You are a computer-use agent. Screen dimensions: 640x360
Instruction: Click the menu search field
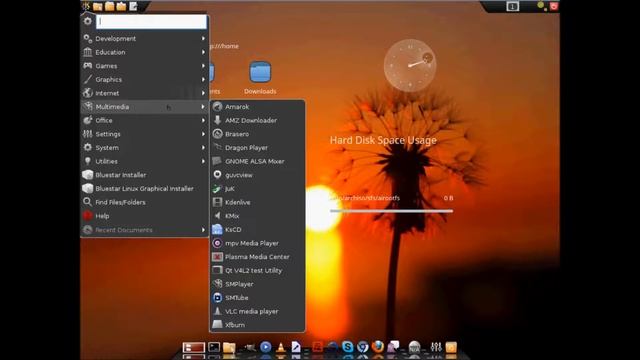(x=151, y=22)
